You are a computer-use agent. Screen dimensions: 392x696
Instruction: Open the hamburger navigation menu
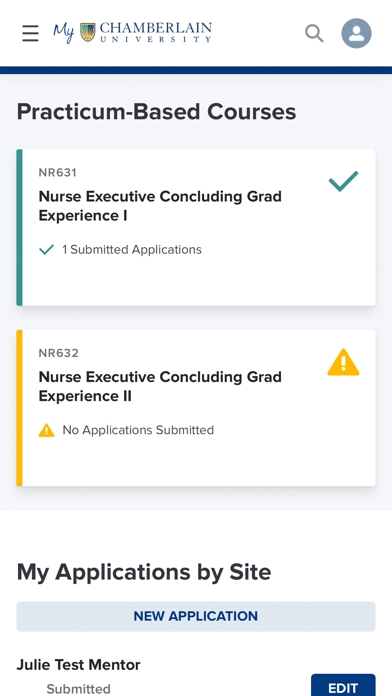(x=30, y=33)
